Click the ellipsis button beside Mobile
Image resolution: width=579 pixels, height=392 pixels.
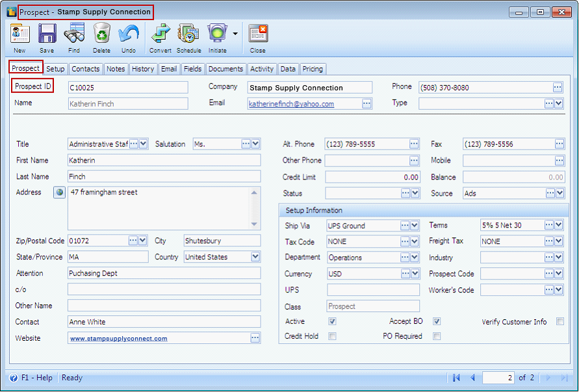(560, 161)
